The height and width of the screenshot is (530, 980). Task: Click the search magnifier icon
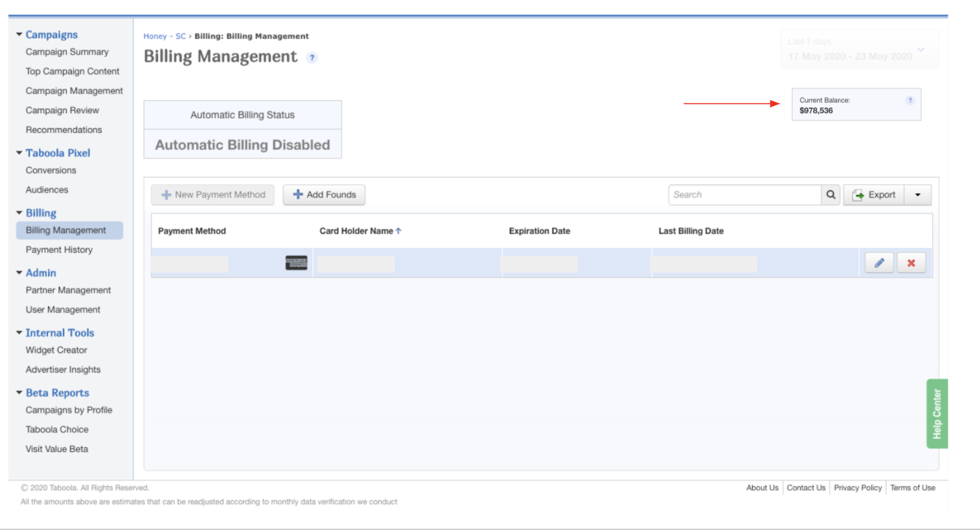pos(831,194)
